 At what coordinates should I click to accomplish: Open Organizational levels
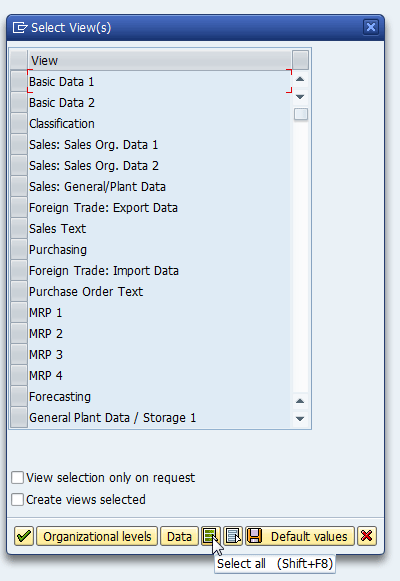[x=97, y=536]
